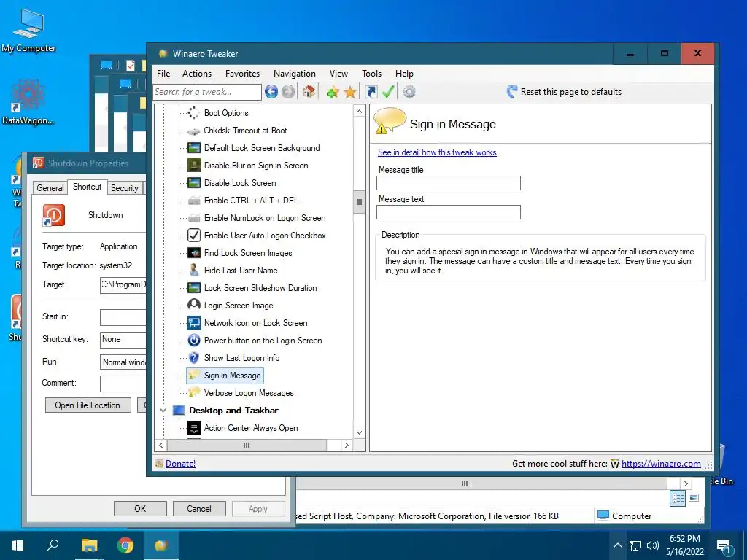Open the Run combo box in Shutdown Properties
747x560 pixels.
click(123, 362)
